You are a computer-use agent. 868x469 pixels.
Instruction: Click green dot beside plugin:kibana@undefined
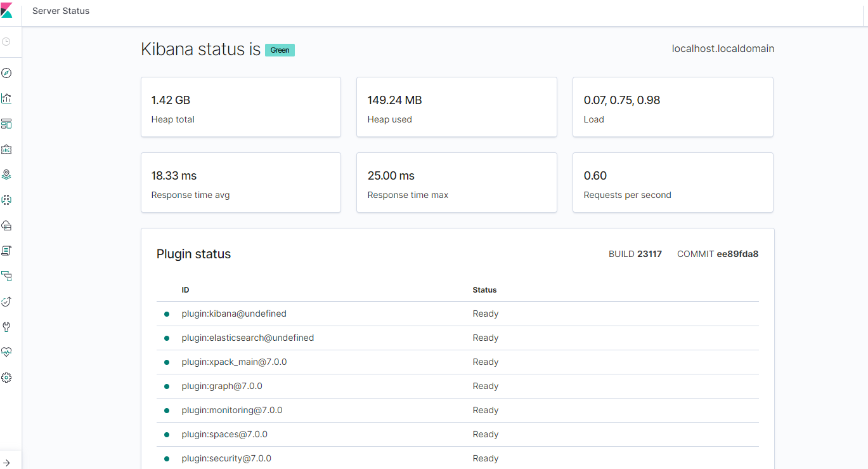(x=167, y=314)
